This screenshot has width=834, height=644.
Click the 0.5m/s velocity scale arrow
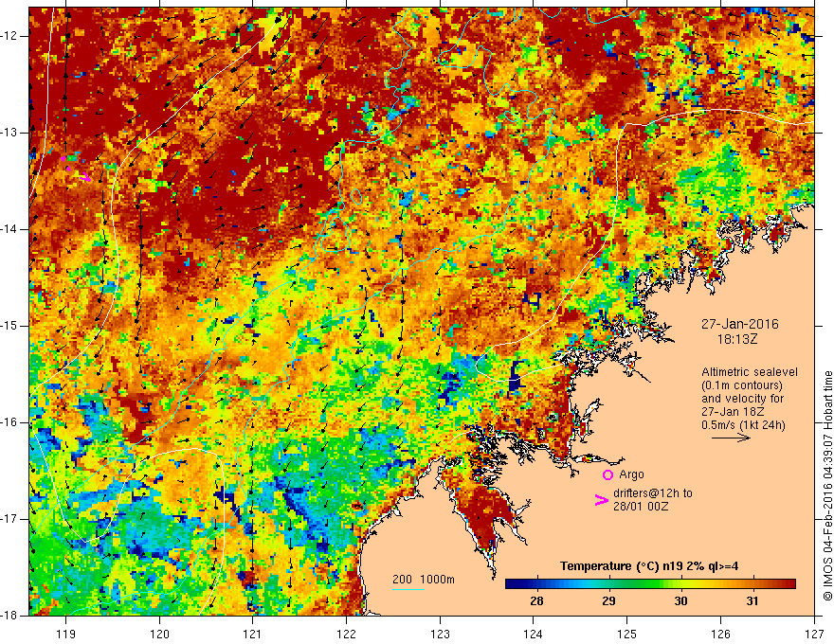(731, 438)
